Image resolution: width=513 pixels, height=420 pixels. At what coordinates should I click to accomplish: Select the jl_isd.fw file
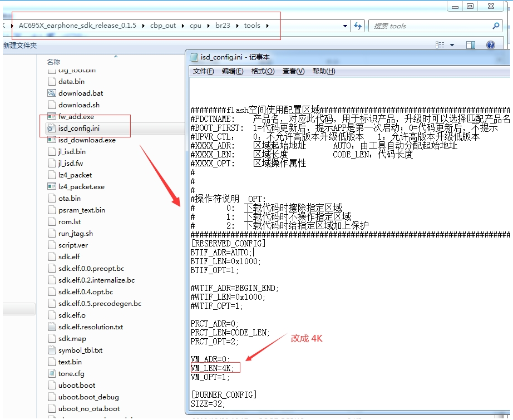pyautogui.click(x=71, y=163)
